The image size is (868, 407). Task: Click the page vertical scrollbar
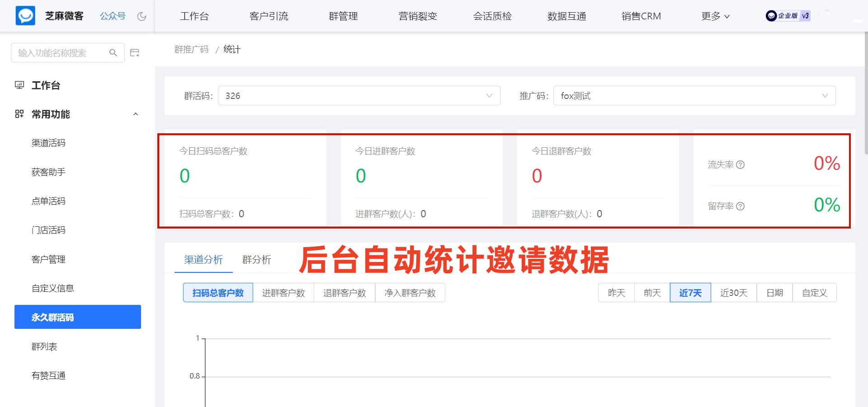pyautogui.click(x=865, y=93)
